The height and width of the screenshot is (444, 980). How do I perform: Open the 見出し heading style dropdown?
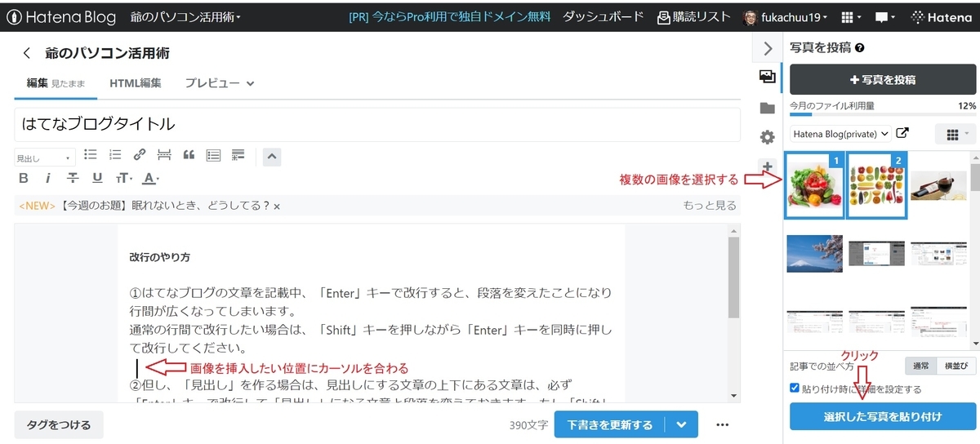point(45,158)
